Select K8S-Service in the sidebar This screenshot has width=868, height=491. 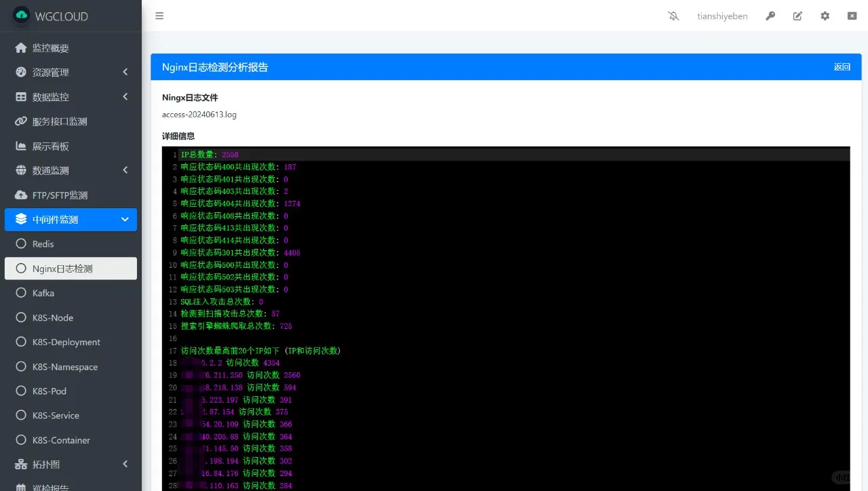[71, 416]
